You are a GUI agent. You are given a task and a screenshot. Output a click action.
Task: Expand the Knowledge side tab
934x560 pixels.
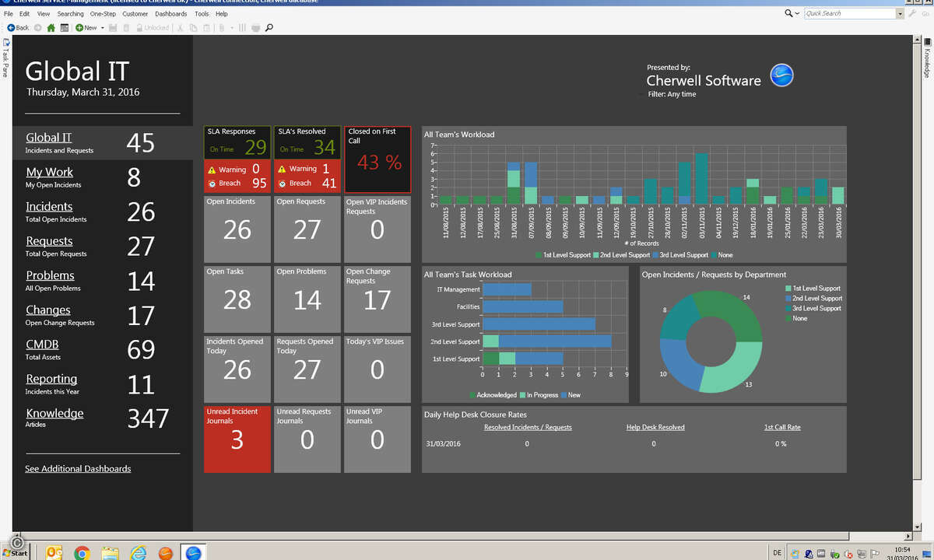(x=927, y=60)
